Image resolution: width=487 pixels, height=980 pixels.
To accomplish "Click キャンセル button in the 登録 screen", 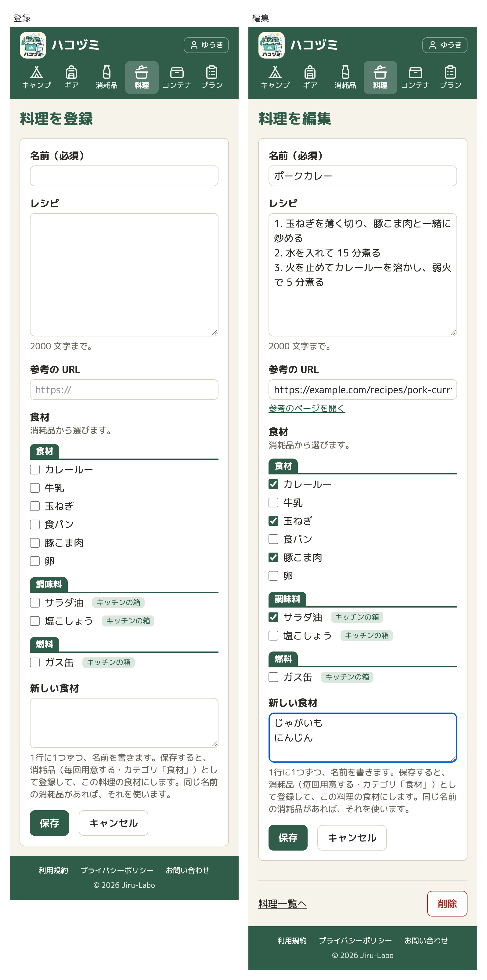I will coord(113,823).
